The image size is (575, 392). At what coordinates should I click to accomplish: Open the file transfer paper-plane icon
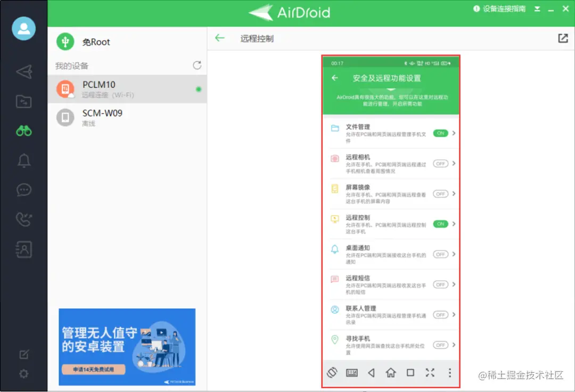tap(24, 72)
